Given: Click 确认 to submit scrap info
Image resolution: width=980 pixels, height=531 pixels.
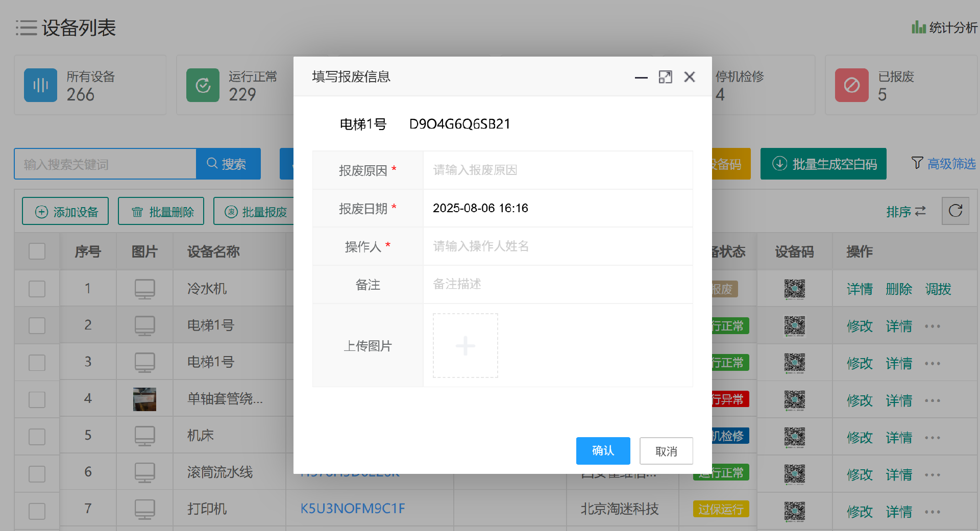Looking at the screenshot, I should coord(603,451).
